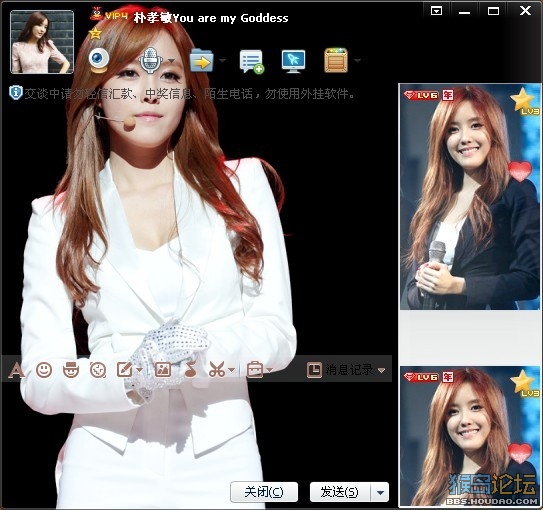Viewport: 543px width, 510px height.
Task: Click the lower QQ show portrait
Action: click(470, 436)
